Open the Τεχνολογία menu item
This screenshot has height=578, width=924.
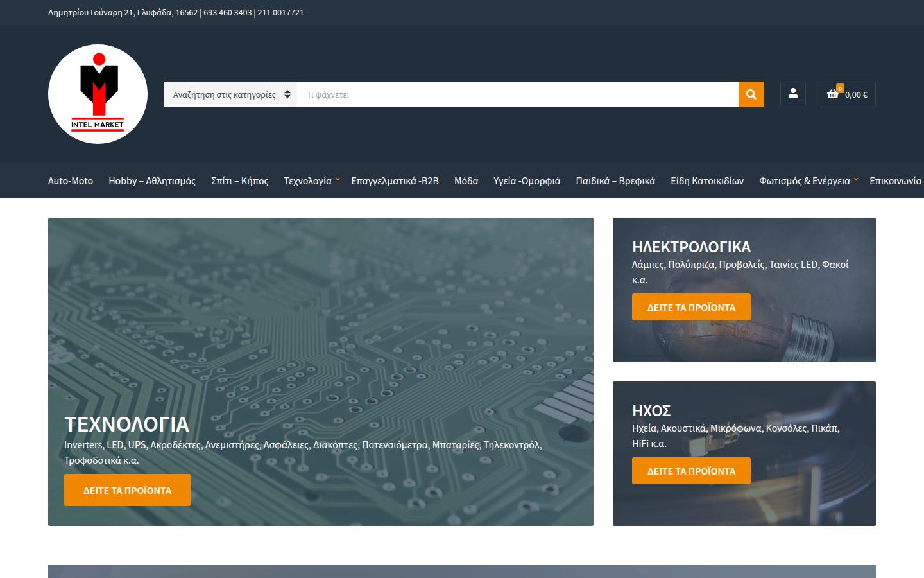click(x=308, y=181)
